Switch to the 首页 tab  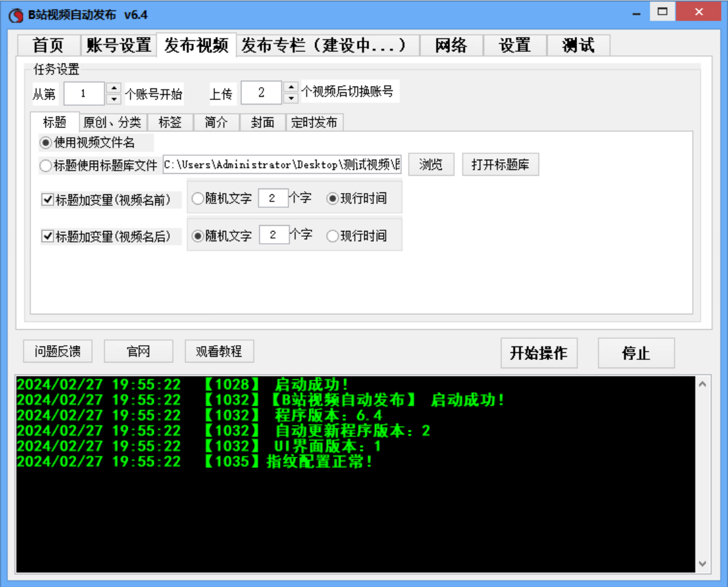point(49,46)
